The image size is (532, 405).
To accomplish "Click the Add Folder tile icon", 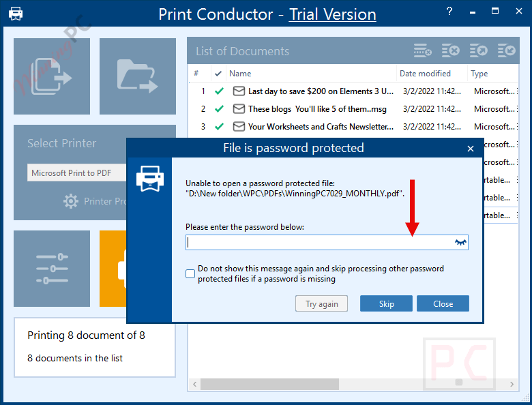I will pos(137,76).
